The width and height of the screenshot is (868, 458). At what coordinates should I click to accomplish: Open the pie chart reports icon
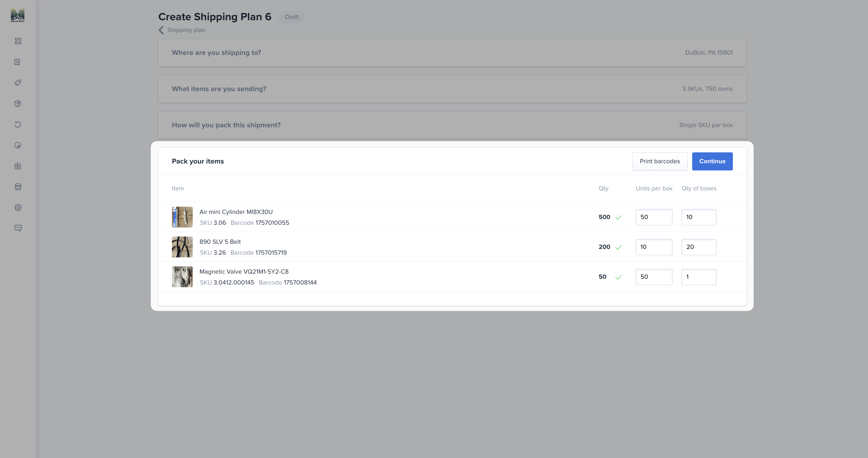point(18,145)
